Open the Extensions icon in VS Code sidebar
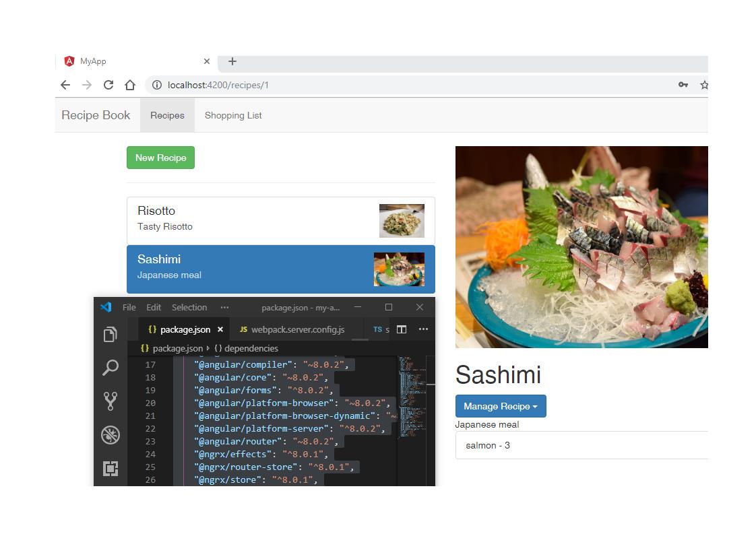Image resolution: width=756 pixels, height=534 pixels. click(111, 469)
